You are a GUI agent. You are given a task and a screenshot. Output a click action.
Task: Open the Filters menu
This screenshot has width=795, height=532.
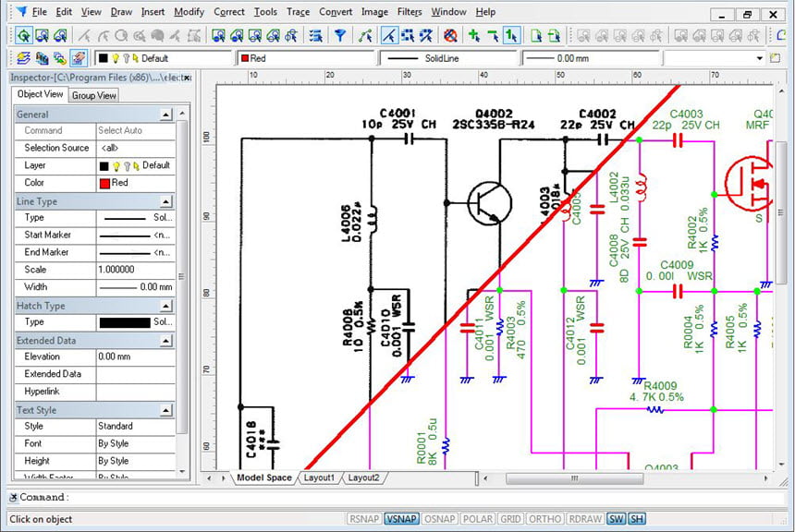click(x=410, y=12)
